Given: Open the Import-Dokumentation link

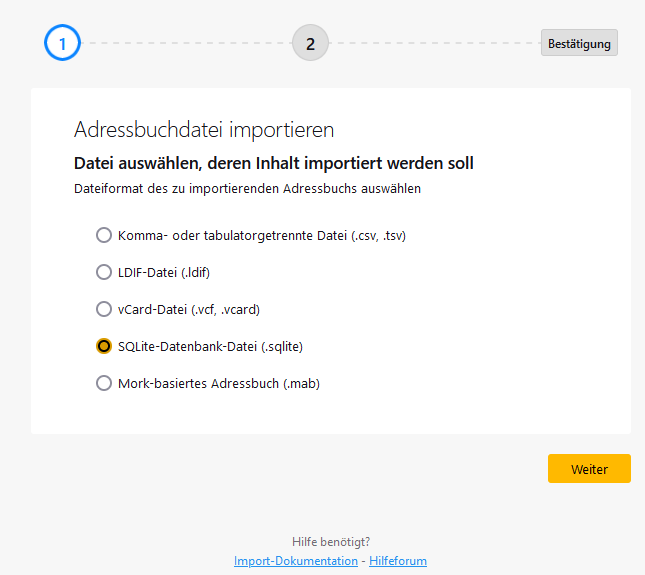Looking at the screenshot, I should (x=295, y=561).
